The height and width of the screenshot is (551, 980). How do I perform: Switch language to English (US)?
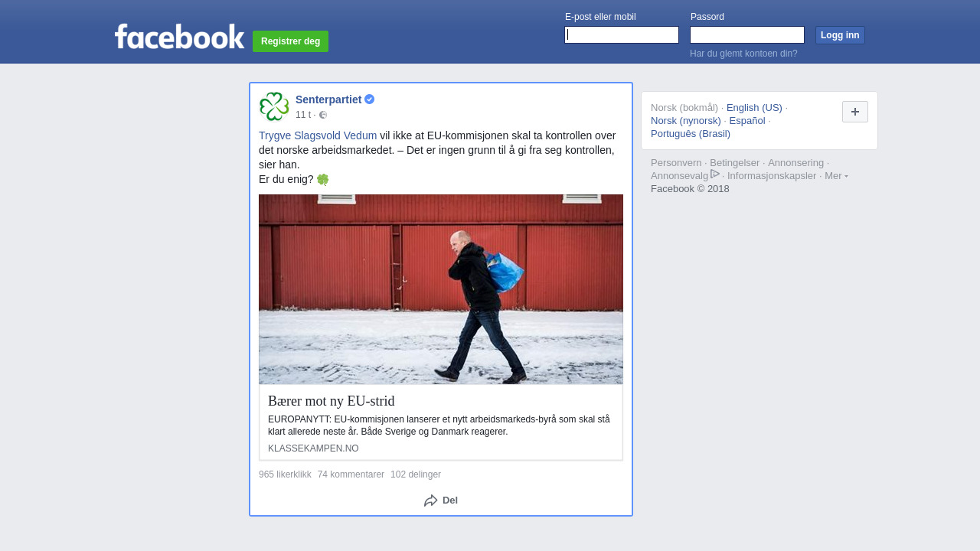click(x=754, y=108)
